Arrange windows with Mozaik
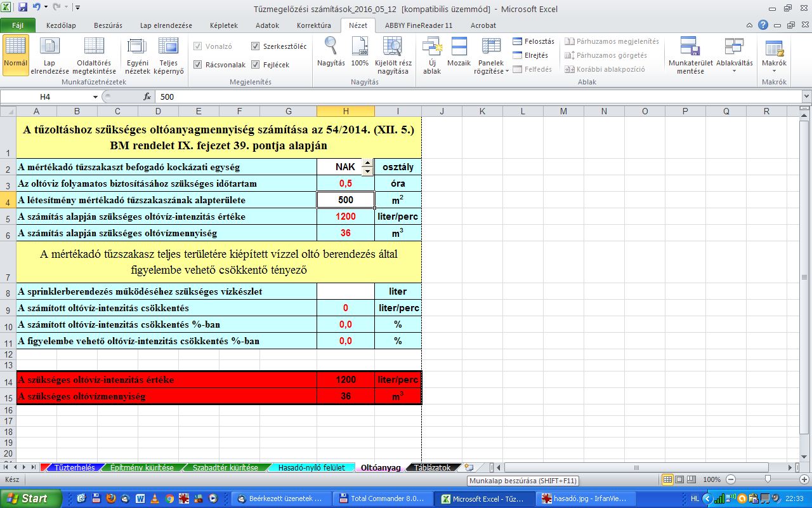Image resolution: width=812 pixels, height=508 pixels. (x=459, y=52)
